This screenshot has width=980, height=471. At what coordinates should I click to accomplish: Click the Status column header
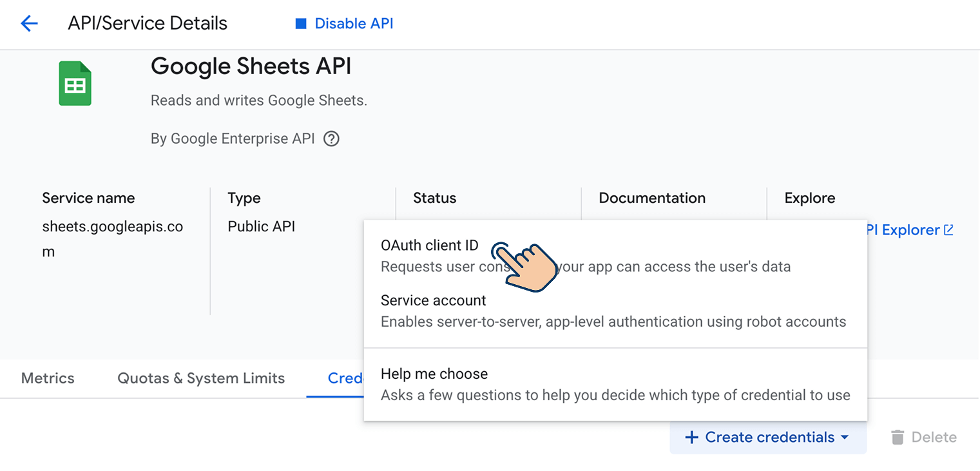point(435,198)
